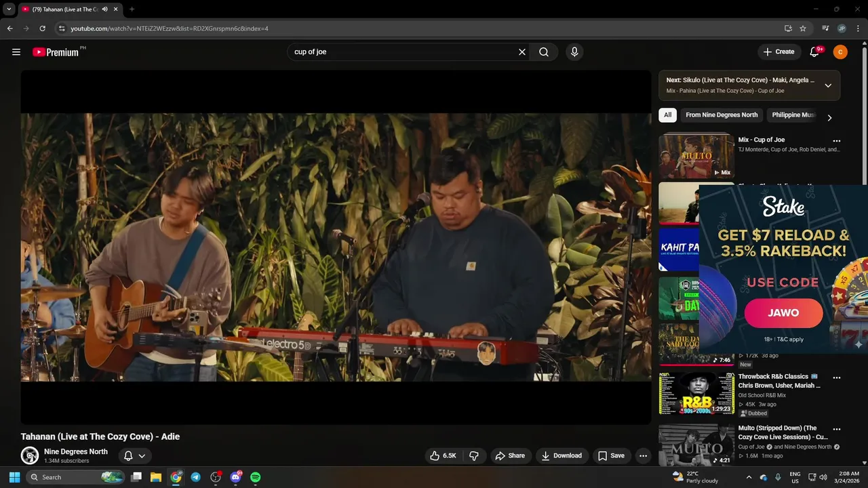
Task: Open media controls icon in Chrome toolbar
Action: (x=825, y=28)
